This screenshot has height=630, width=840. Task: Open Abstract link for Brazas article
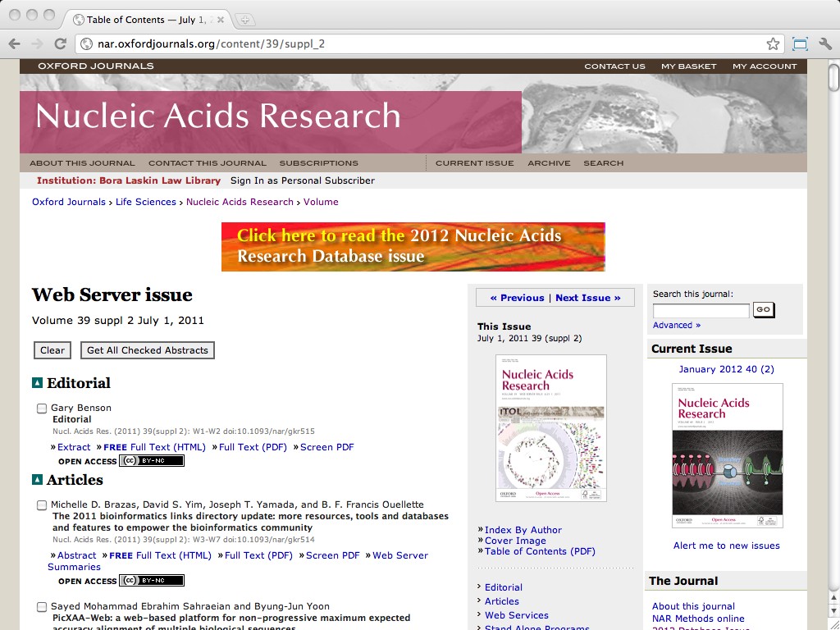76,555
